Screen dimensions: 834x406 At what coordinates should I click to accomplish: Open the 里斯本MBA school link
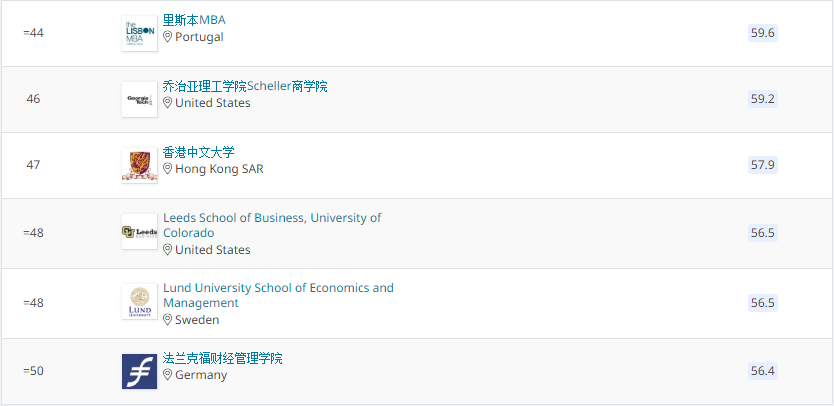coord(194,20)
